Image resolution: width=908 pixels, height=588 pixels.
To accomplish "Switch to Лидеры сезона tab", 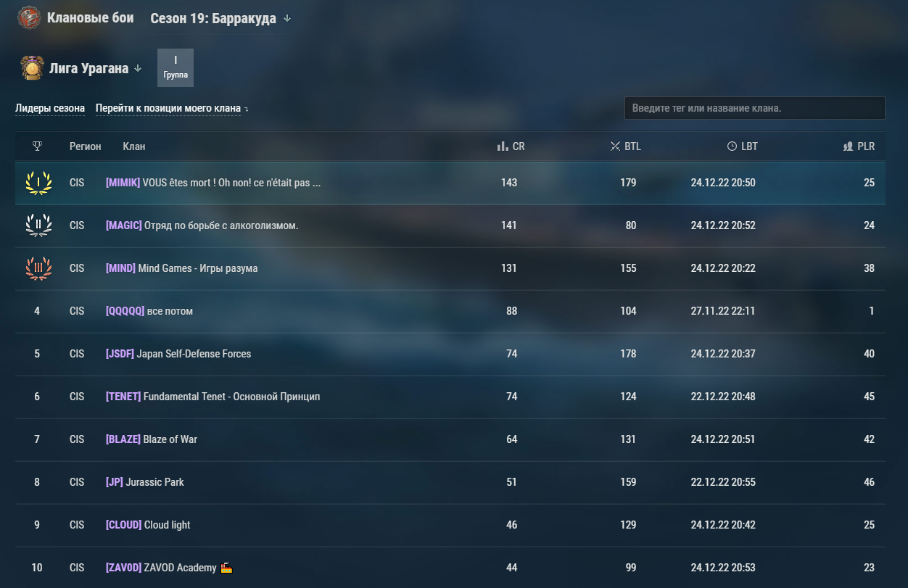I will 50,109.
